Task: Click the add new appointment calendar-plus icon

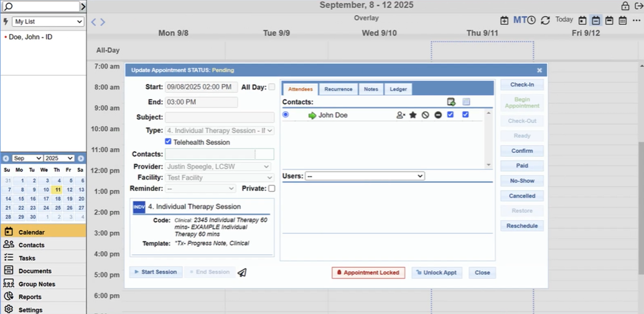Action: tap(504, 20)
